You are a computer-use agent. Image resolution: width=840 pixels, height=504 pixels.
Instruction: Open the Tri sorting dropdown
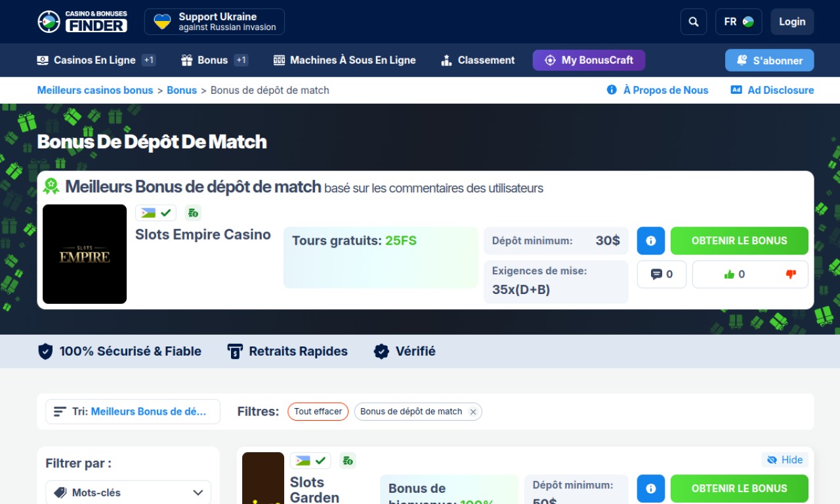133,411
